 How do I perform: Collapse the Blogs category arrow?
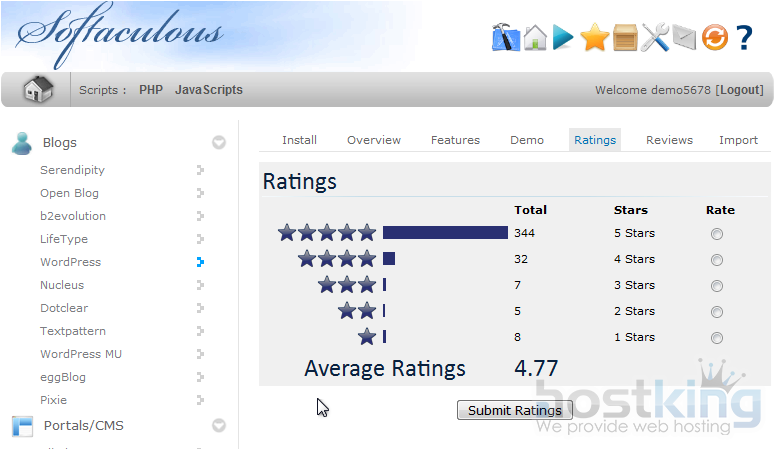click(219, 143)
